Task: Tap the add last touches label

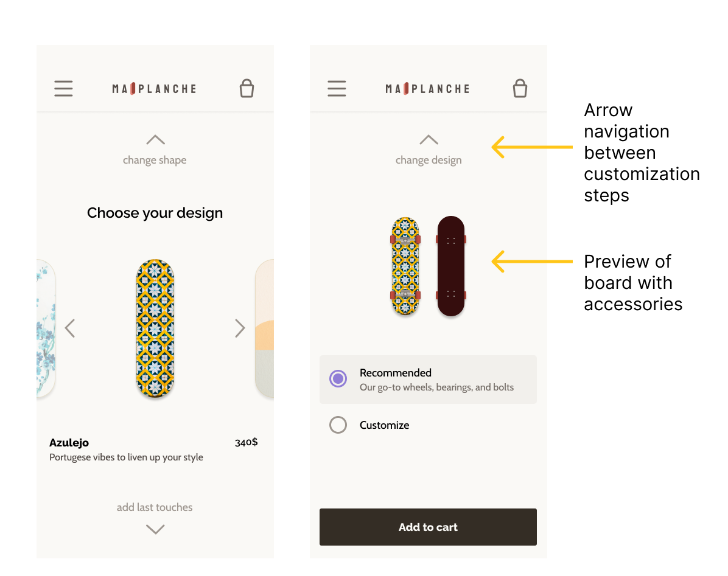Action: (x=155, y=507)
